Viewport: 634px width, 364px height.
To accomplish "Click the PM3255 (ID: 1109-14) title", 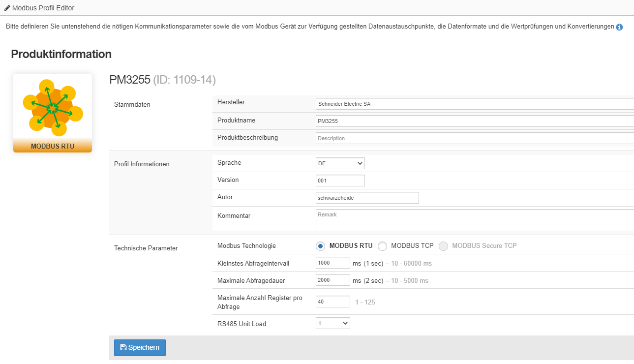I will tap(162, 80).
